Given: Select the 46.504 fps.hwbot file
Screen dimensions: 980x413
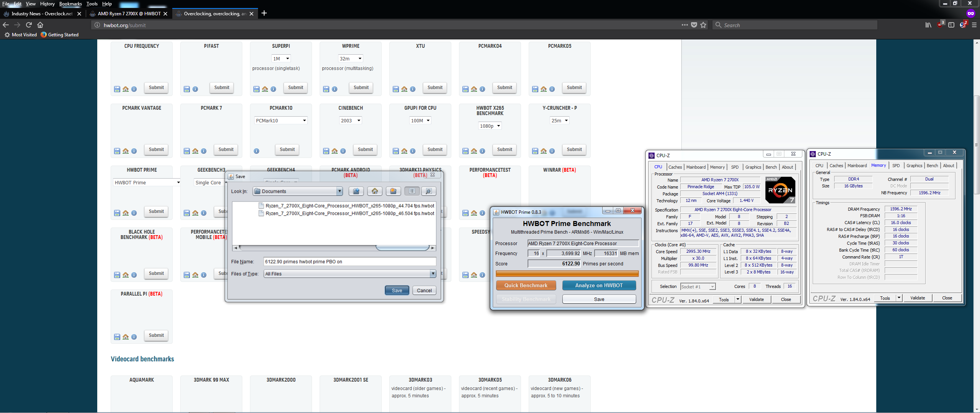Looking at the screenshot, I should tap(346, 213).
